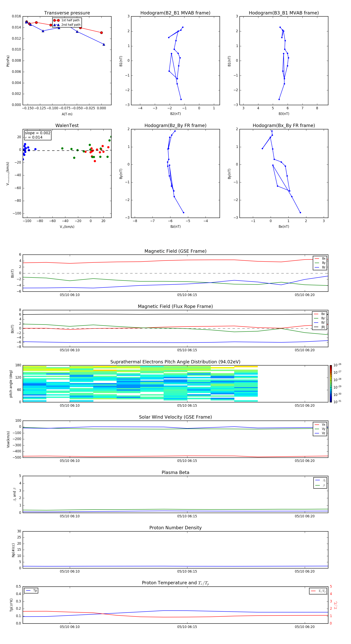Click the 'A(T·m)' x-axis label

67,114
